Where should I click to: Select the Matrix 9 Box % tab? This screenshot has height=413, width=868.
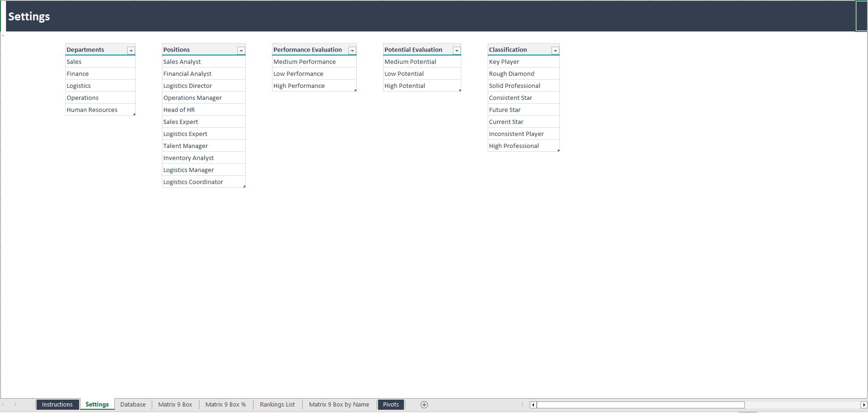(225, 405)
